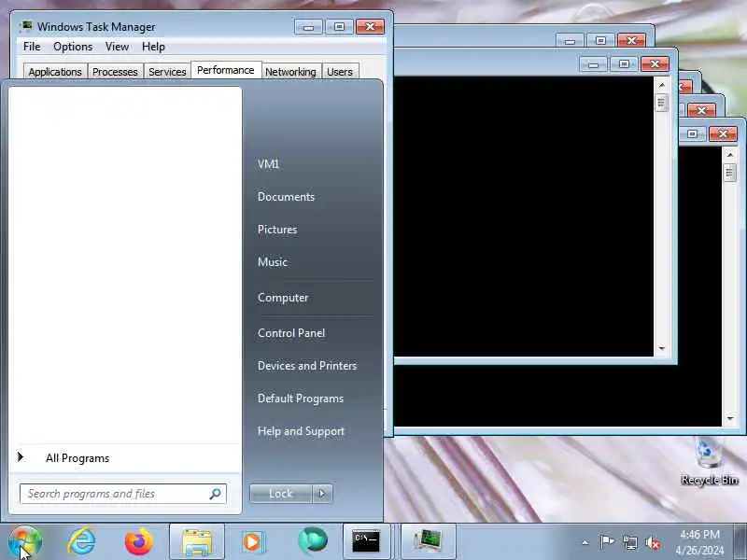Open the File menu in Task Manager
The width and height of the screenshot is (747, 560).
(x=32, y=47)
